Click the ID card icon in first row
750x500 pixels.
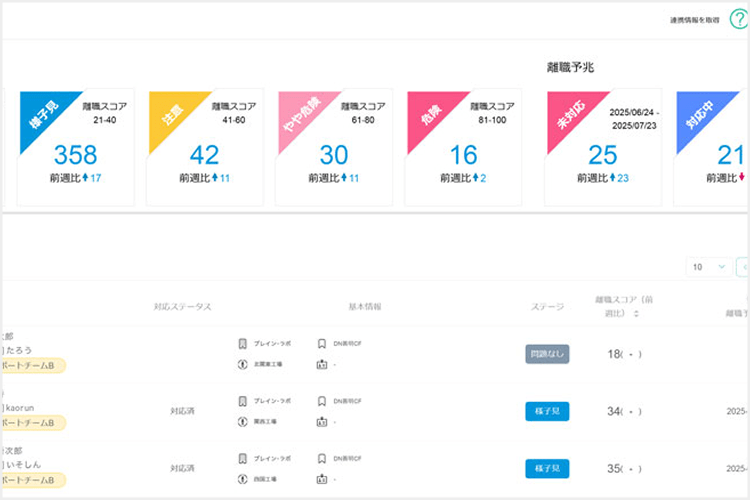[x=321, y=364]
